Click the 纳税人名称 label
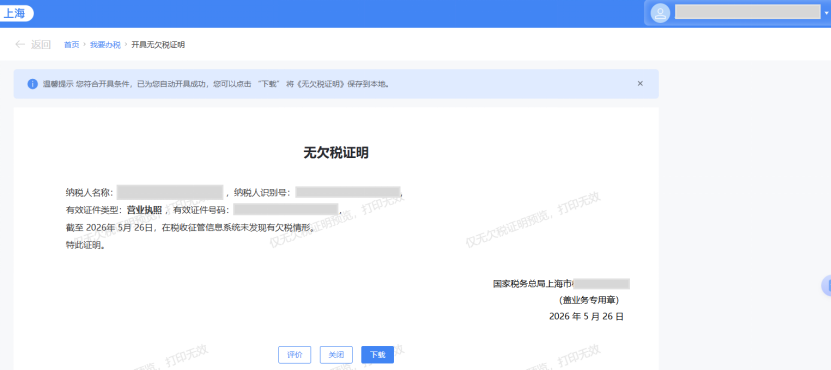Viewport: 831px width, 370px height. click(x=89, y=192)
